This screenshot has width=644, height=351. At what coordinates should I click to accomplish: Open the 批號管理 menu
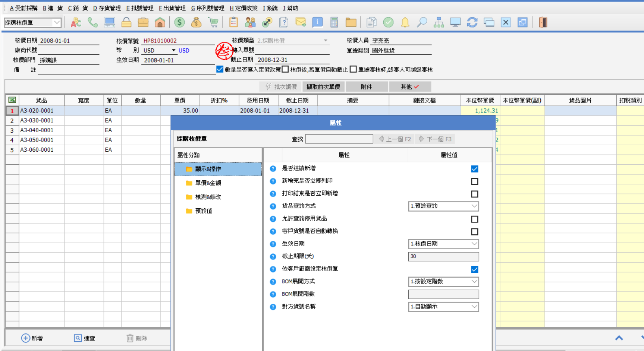[140, 8]
